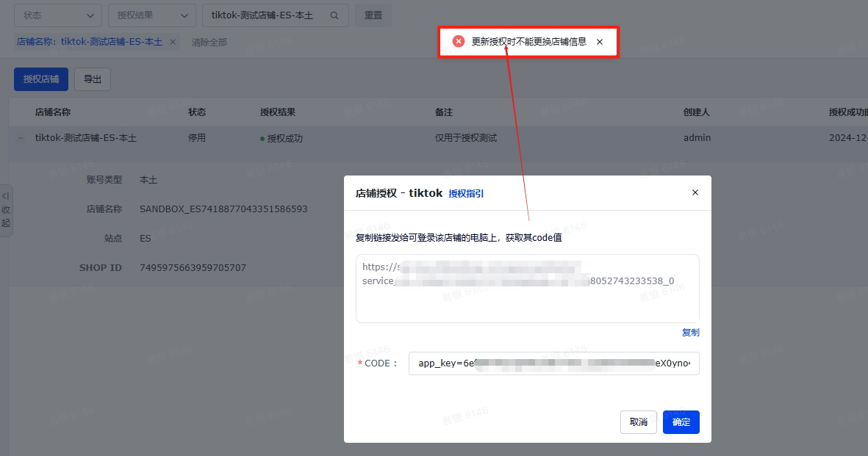868x456 pixels.
Task: Click the 店铺名称 column header
Action: 53,112
